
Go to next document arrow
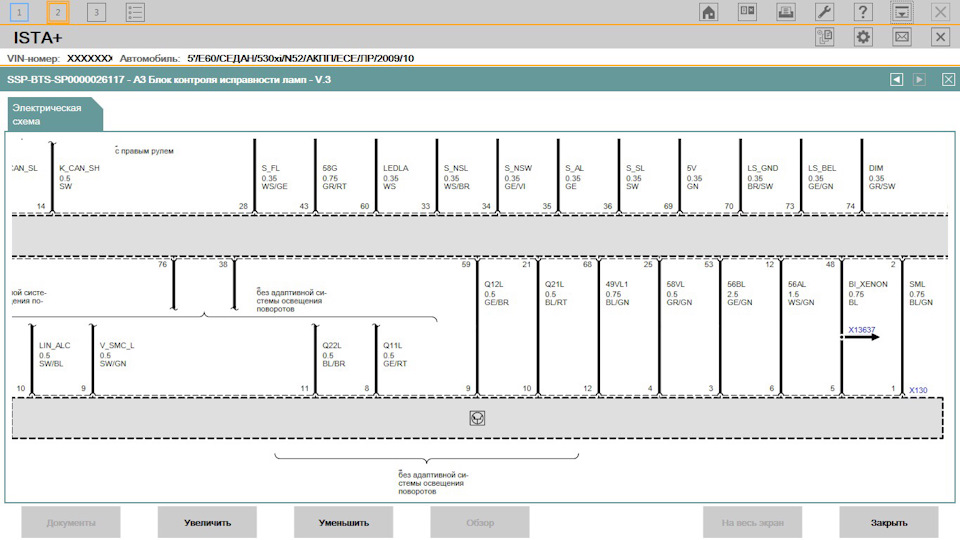[x=919, y=80]
